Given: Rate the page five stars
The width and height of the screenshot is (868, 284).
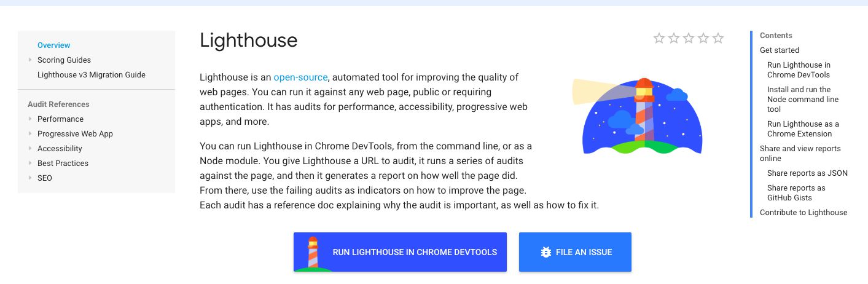Looking at the screenshot, I should [718, 38].
